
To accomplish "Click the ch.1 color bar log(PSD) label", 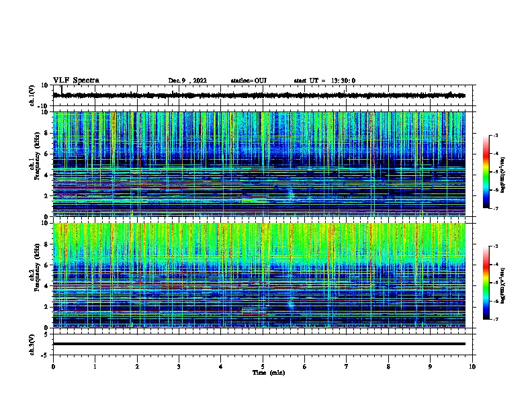I will [503, 175].
